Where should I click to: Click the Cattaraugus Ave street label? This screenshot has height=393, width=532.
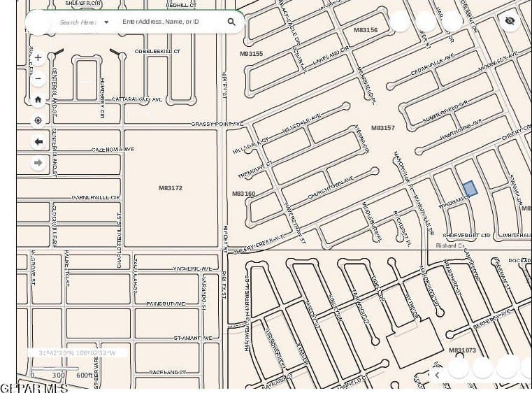[137, 99]
